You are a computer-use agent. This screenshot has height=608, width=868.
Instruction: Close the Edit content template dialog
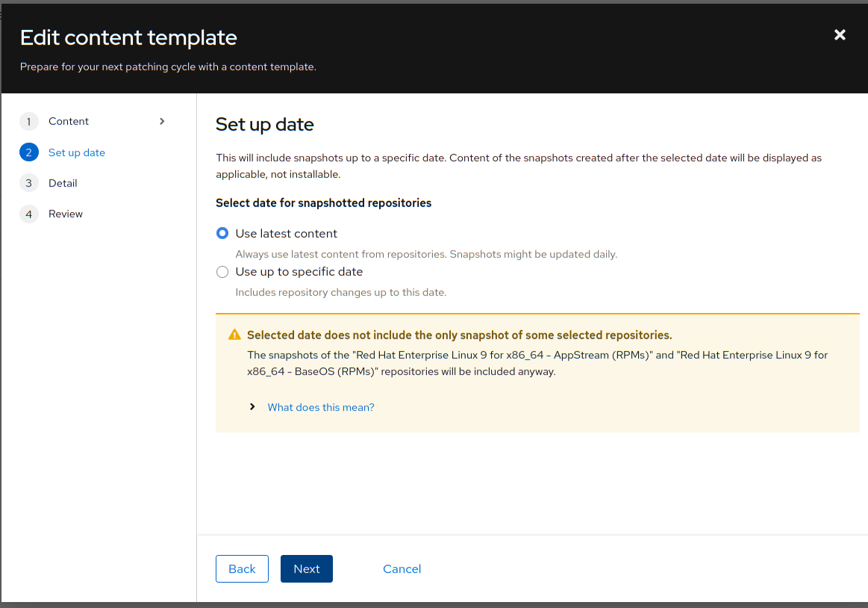(x=840, y=34)
